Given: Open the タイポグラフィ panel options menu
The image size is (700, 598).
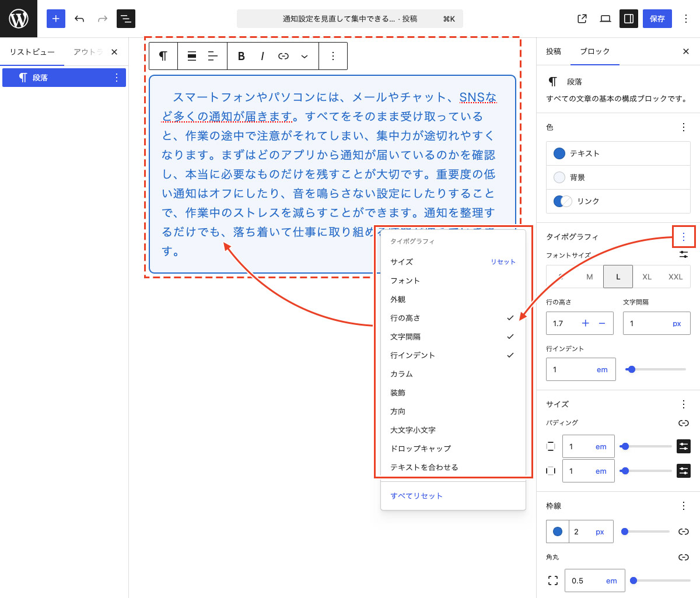Looking at the screenshot, I should pos(684,236).
